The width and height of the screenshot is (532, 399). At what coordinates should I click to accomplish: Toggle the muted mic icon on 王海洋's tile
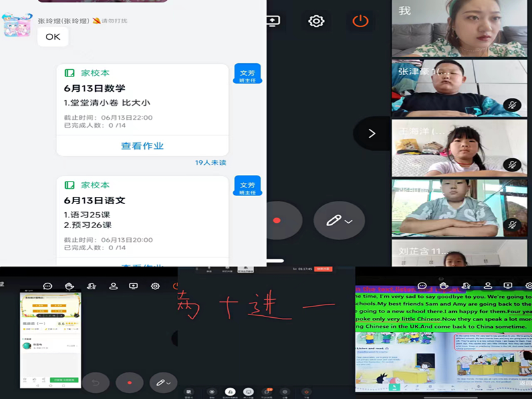click(x=512, y=165)
